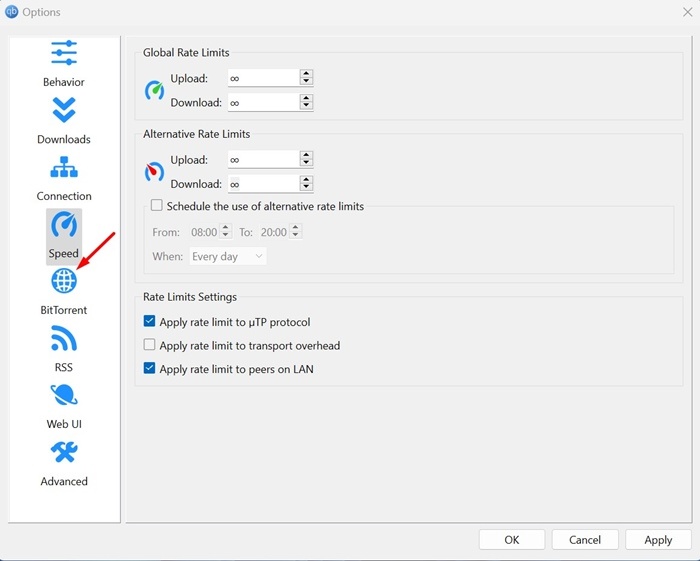This screenshot has height=561, width=700.
Task: Open the Advanced tools icon
Action: (x=64, y=452)
